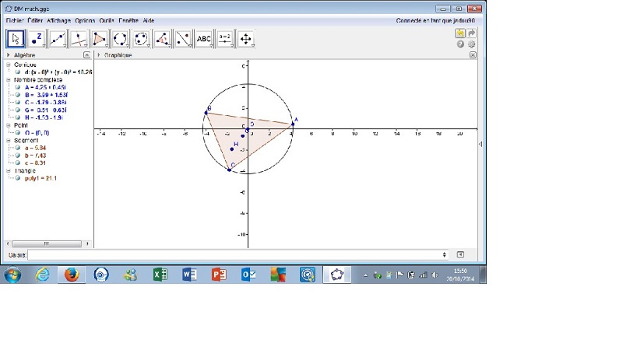Click point H in the graph
The height and width of the screenshot is (364, 623).
pos(232,149)
